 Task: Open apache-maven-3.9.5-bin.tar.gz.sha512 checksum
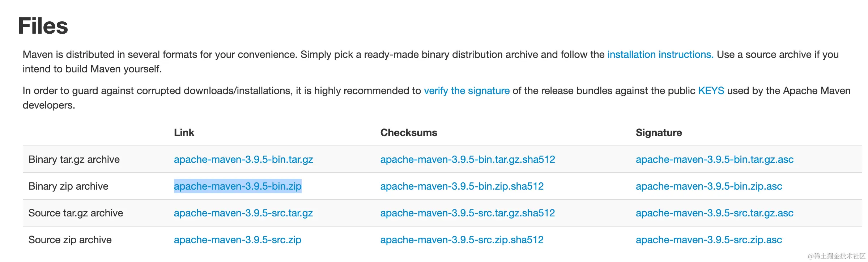pyautogui.click(x=468, y=160)
